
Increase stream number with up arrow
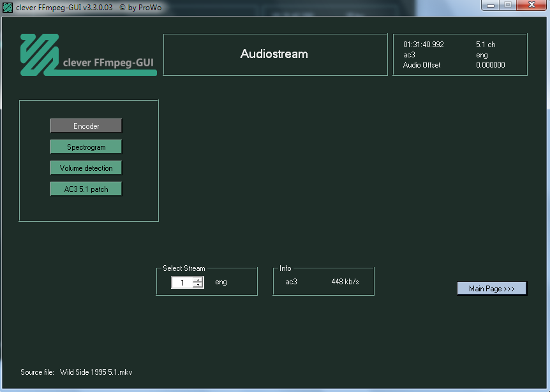point(198,280)
